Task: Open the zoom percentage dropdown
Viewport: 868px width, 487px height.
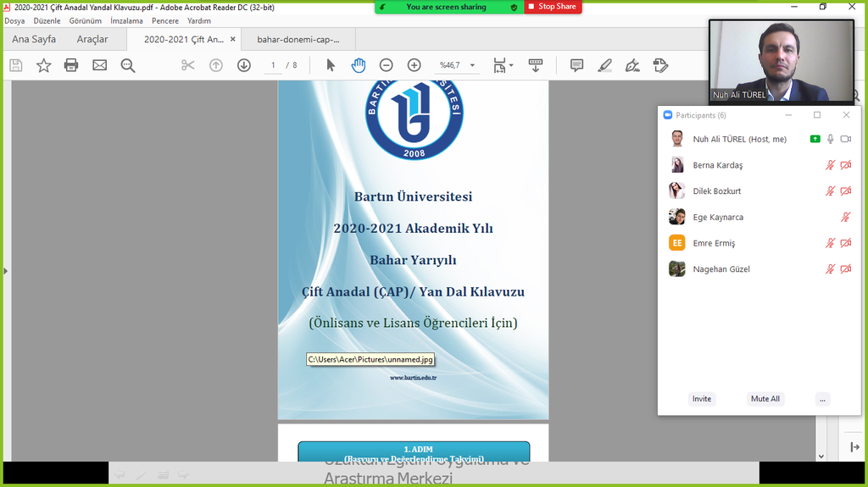Action: click(472, 65)
